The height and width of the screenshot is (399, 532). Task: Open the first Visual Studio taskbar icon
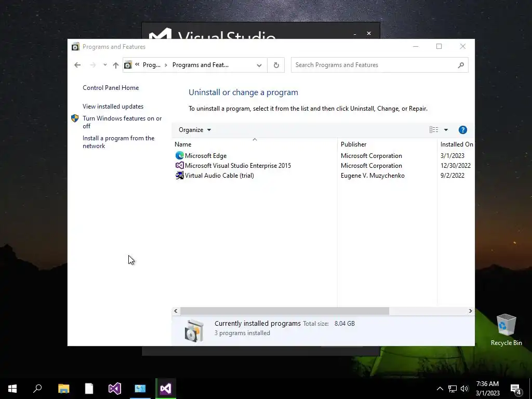coord(115,389)
